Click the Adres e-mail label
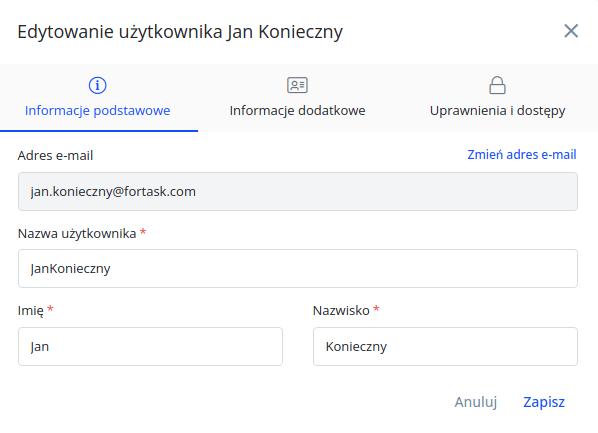 tap(55, 156)
